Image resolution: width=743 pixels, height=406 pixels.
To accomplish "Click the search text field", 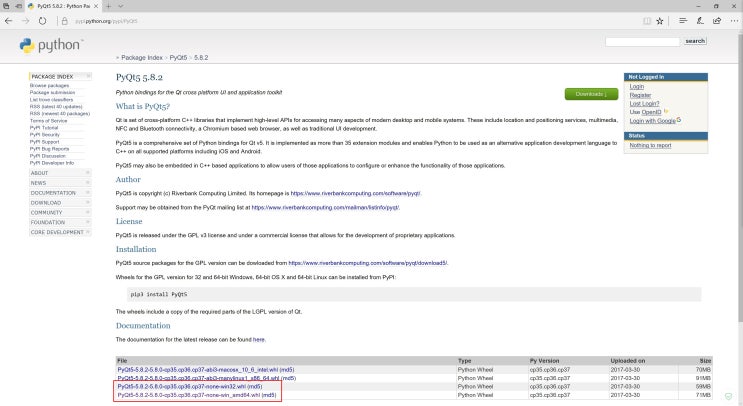I will pos(643,41).
